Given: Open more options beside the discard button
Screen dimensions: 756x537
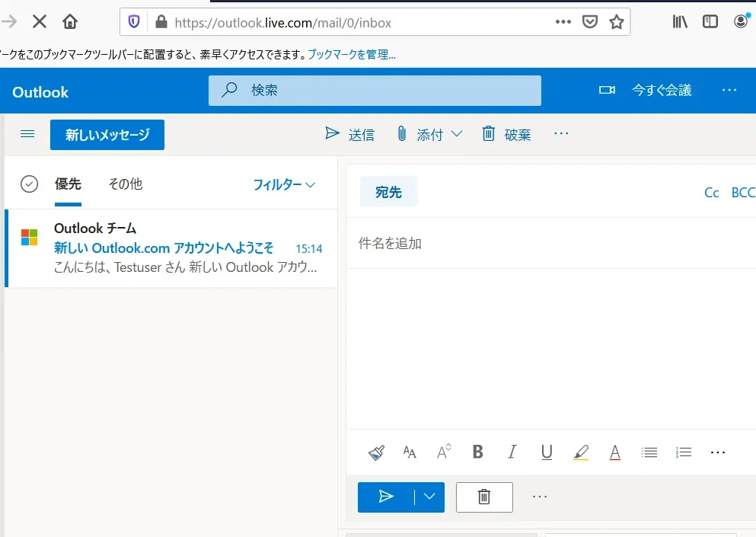Looking at the screenshot, I should [540, 497].
